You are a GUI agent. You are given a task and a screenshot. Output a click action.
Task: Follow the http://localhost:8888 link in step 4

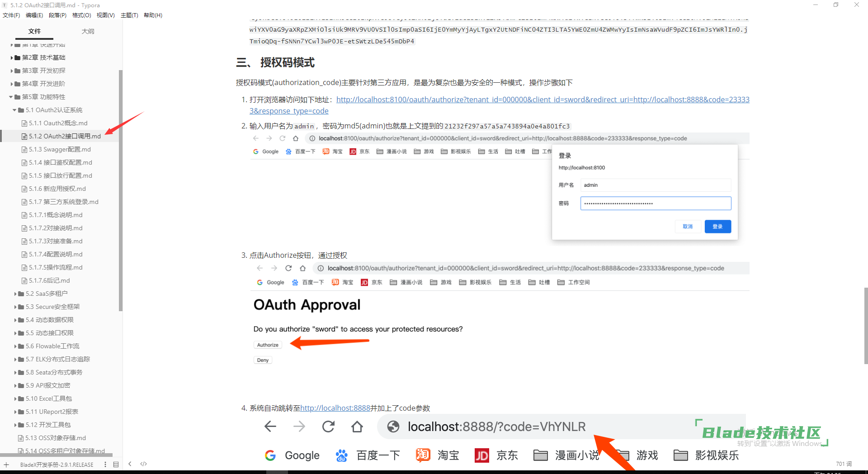(x=335, y=408)
